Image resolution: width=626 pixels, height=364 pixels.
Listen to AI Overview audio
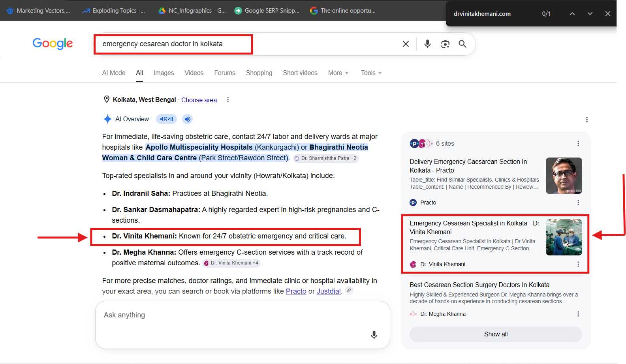pyautogui.click(x=188, y=119)
